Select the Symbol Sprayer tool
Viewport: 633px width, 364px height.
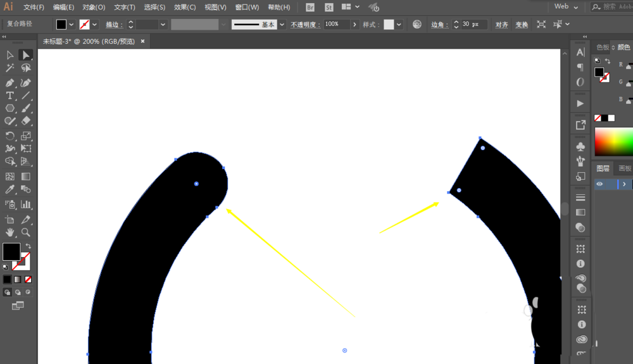tap(10, 204)
